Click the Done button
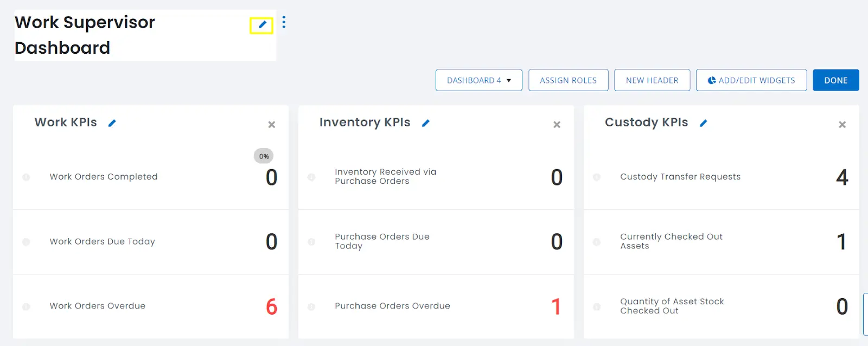 836,80
